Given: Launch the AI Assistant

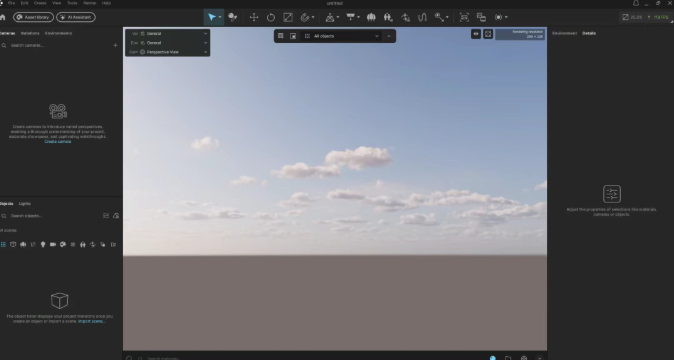Looking at the screenshot, I should [76, 17].
